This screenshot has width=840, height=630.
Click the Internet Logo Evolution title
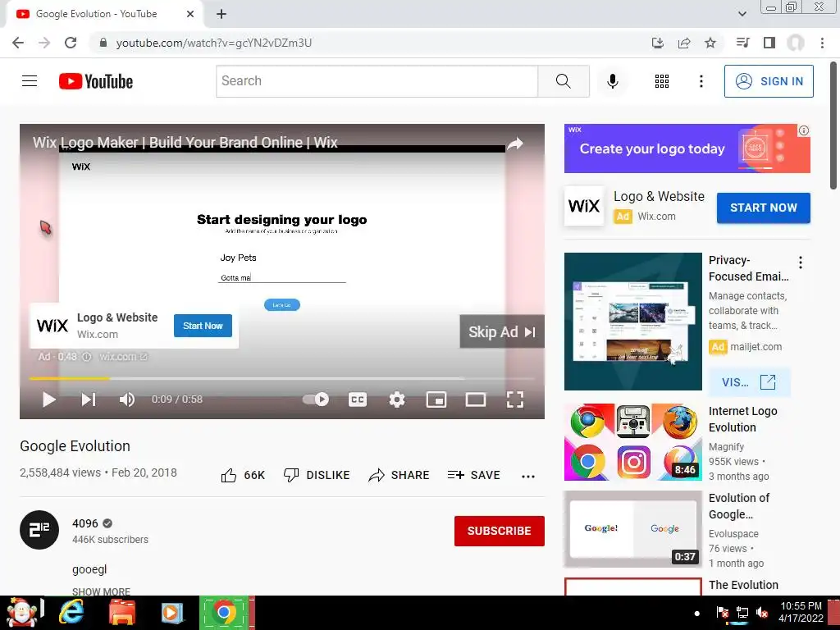(742, 419)
